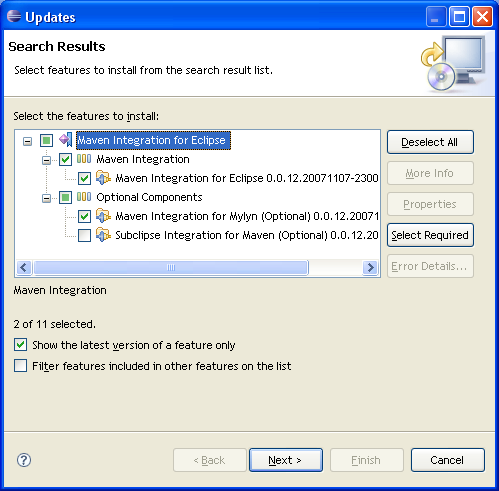Click the disabled Finish button
The image size is (499, 491).
coord(367,460)
